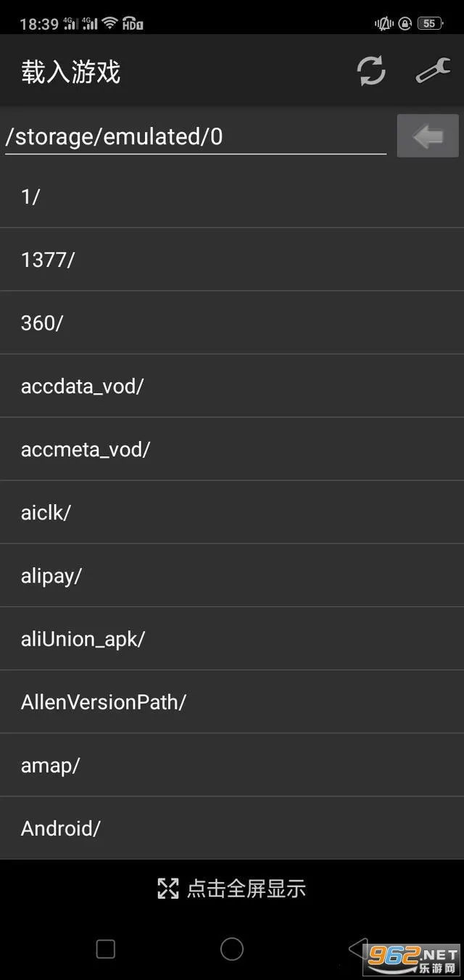Open settings with the wrench icon
The width and height of the screenshot is (464, 980).
(433, 71)
